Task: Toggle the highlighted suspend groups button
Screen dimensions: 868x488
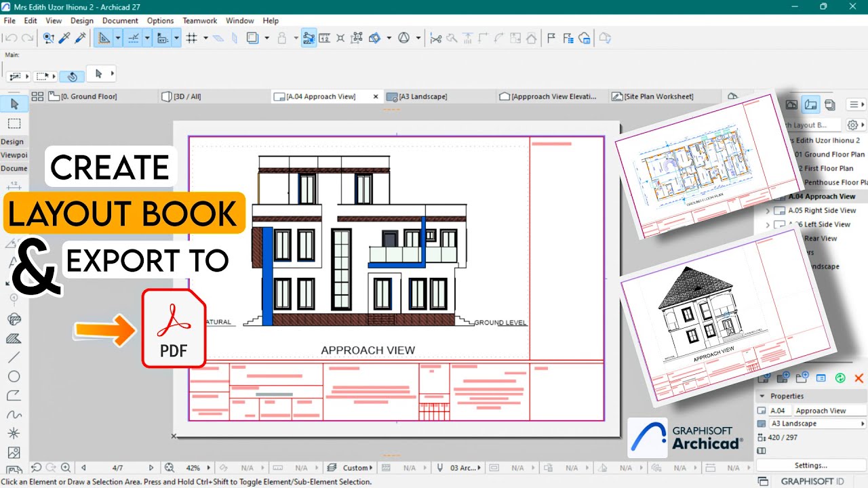Action: [309, 38]
